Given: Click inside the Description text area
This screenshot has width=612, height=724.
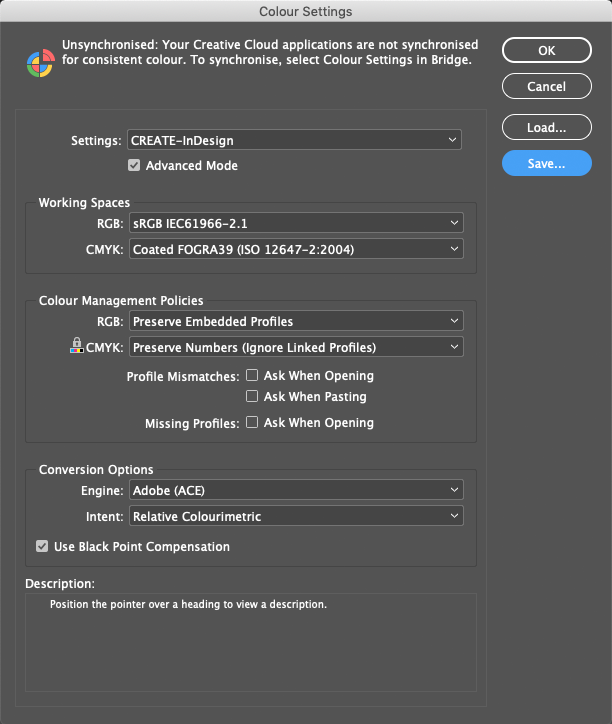Looking at the screenshot, I should [251, 642].
